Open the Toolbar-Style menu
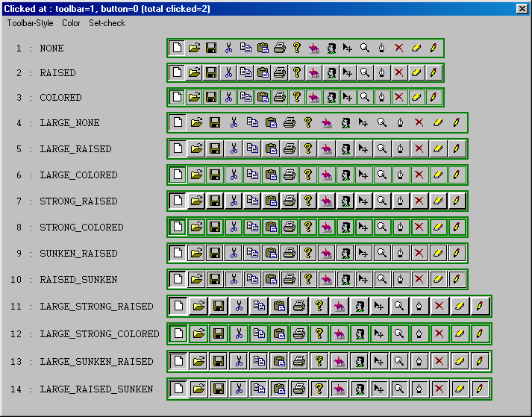The image size is (532, 417). 30,23
